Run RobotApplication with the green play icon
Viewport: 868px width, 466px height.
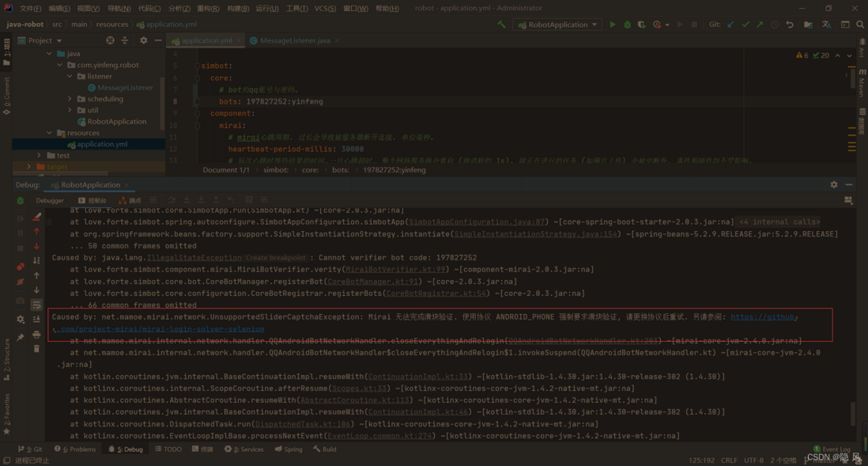click(612, 25)
